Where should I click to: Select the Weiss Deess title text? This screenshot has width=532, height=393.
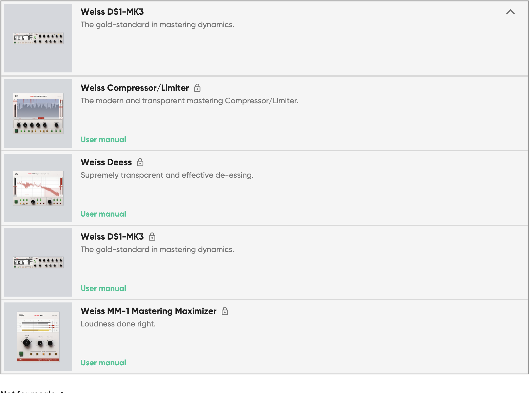click(106, 162)
